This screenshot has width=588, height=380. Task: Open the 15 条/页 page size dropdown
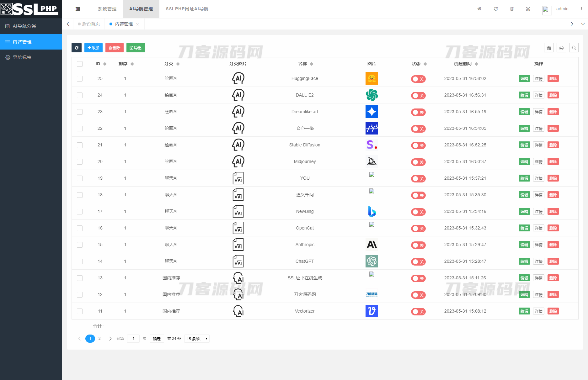[x=197, y=339]
